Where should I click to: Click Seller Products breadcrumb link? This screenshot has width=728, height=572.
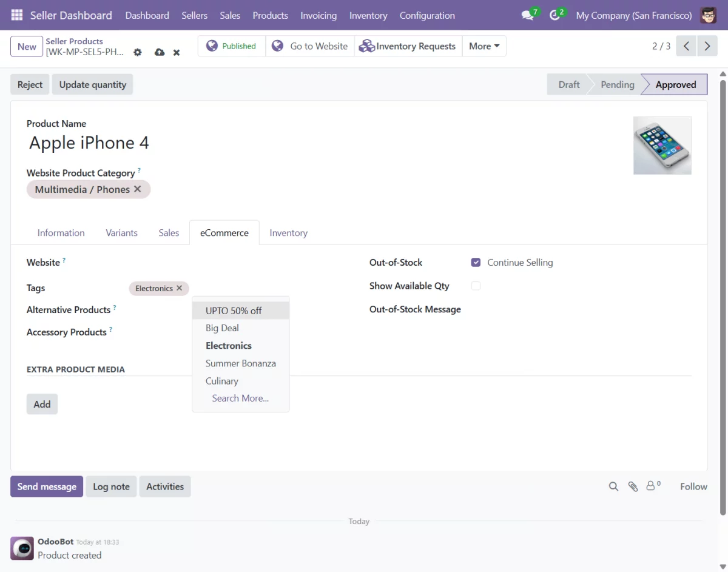tap(75, 41)
